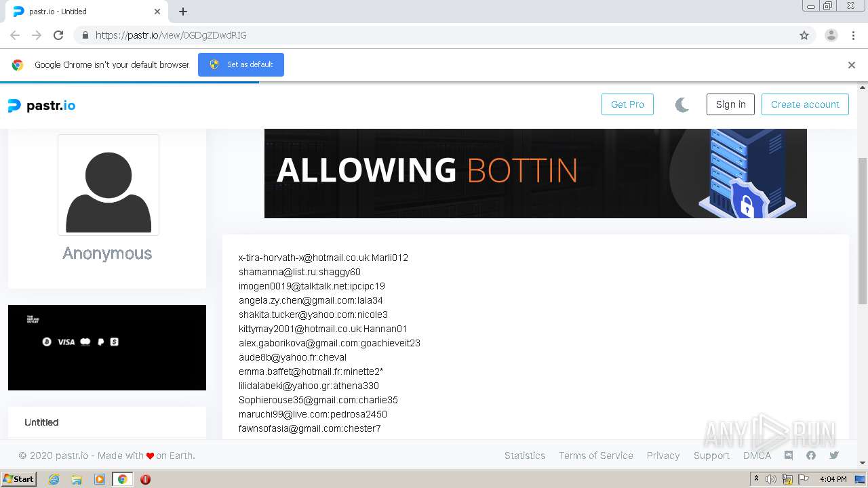Show hidden system tray icons
Viewport: 868px width, 488px height.
(x=756, y=479)
